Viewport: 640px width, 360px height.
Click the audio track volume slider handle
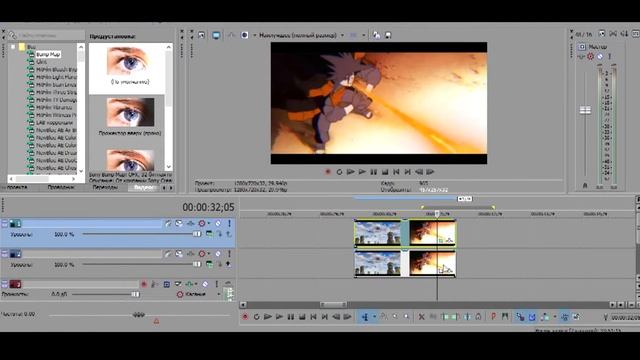[135, 294]
